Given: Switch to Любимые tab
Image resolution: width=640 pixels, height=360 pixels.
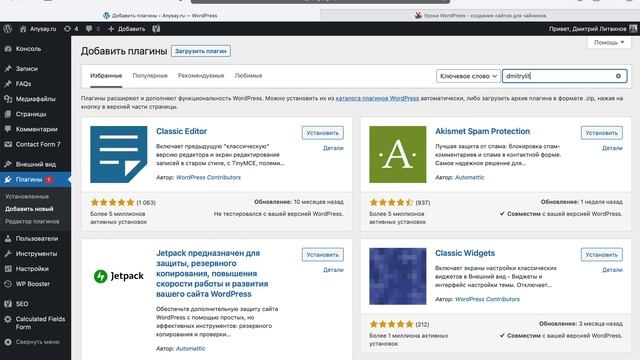Looking at the screenshot, I should pos(248,76).
